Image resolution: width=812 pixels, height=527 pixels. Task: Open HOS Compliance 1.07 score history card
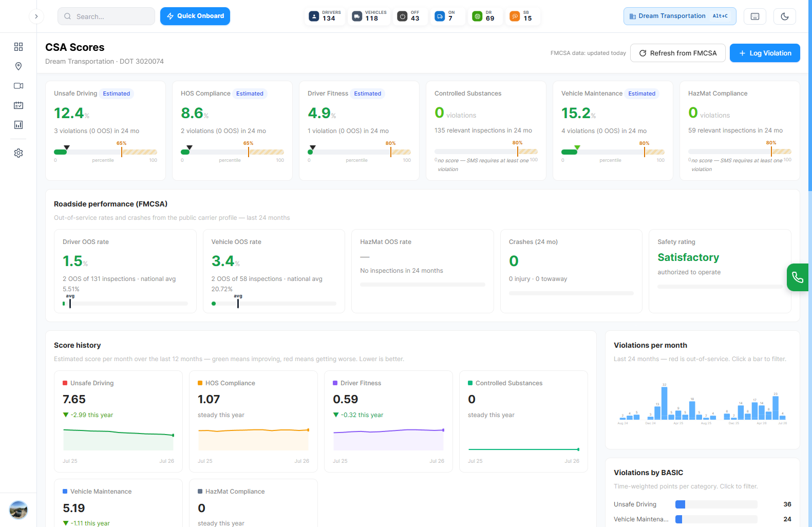(x=253, y=421)
